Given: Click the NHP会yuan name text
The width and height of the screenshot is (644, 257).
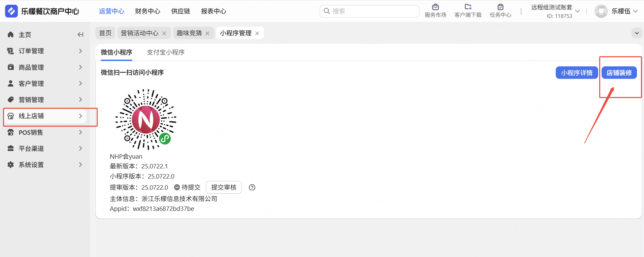Looking at the screenshot, I should 126,156.
